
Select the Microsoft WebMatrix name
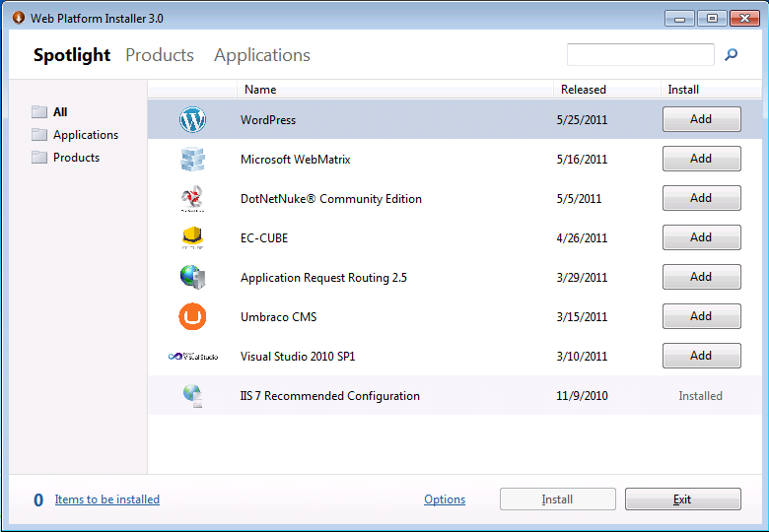[295, 160]
